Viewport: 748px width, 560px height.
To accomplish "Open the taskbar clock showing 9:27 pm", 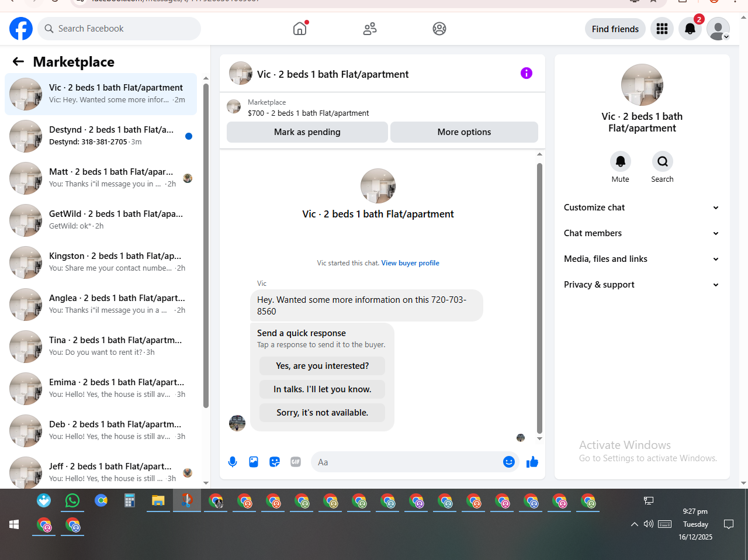I will pyautogui.click(x=695, y=524).
